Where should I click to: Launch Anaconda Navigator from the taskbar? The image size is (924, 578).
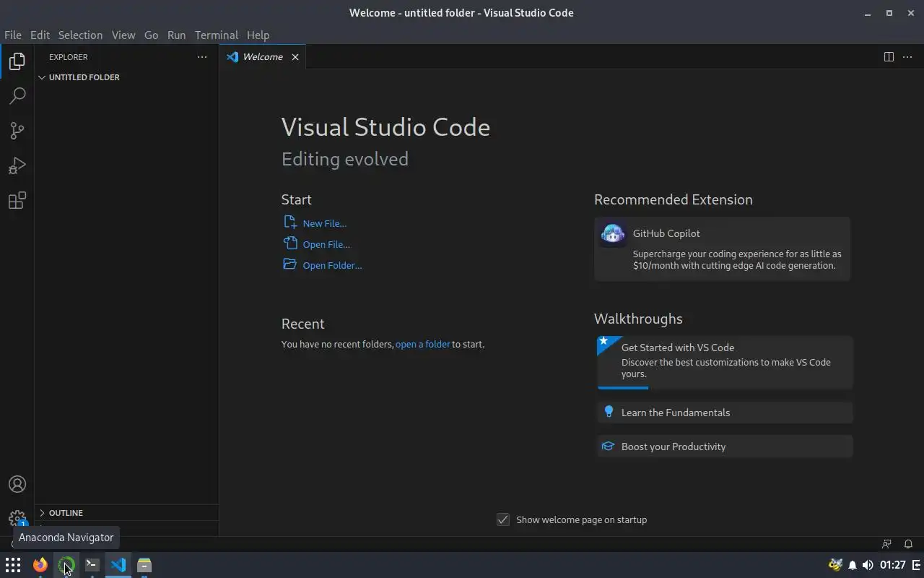(66, 565)
